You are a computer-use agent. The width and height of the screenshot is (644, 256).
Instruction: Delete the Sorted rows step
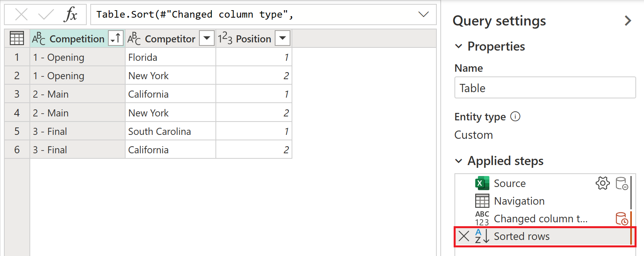coord(464,236)
